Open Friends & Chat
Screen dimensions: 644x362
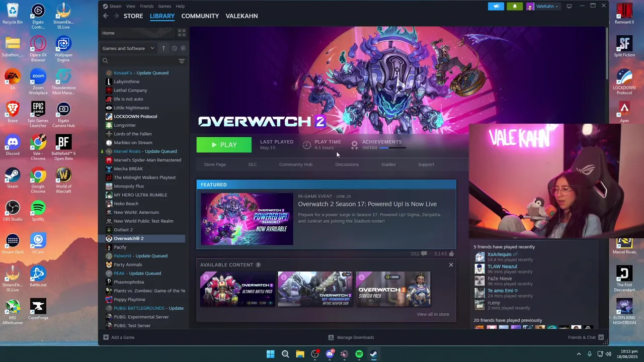tap(586, 337)
